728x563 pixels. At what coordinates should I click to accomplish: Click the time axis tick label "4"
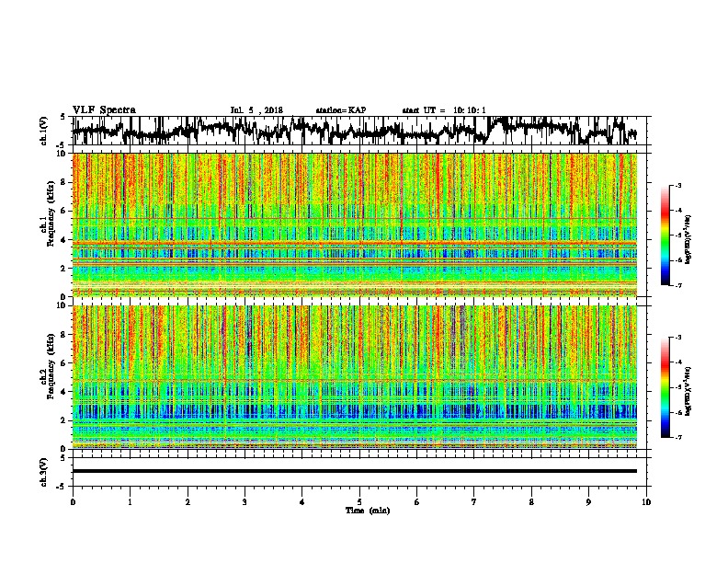point(302,502)
